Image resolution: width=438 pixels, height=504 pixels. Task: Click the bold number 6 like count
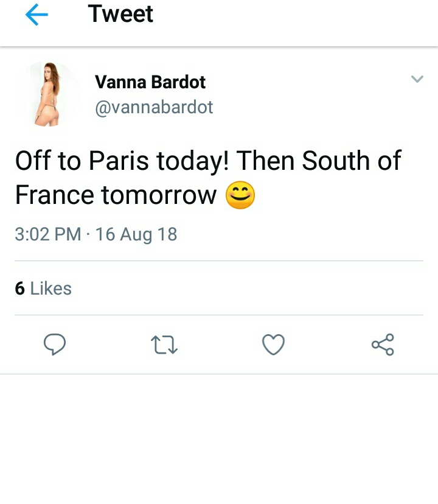click(x=19, y=289)
